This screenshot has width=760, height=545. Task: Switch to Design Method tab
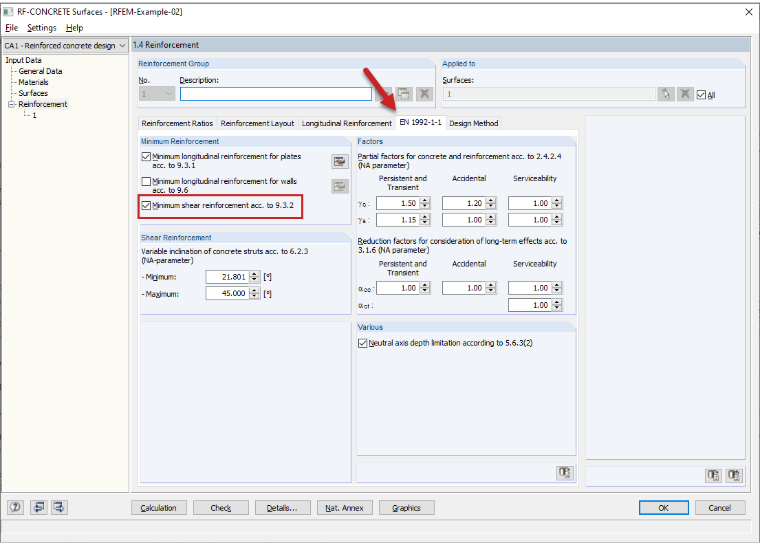pos(474,123)
